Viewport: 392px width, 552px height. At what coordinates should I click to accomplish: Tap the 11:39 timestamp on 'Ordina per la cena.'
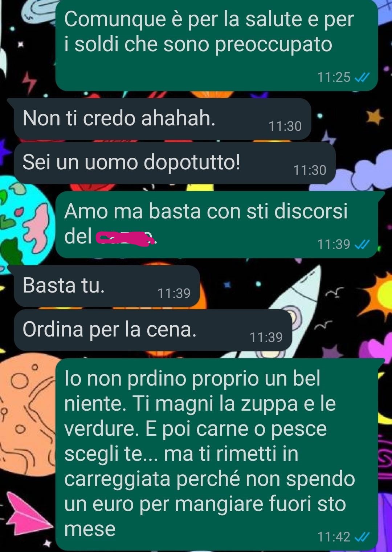(x=266, y=338)
